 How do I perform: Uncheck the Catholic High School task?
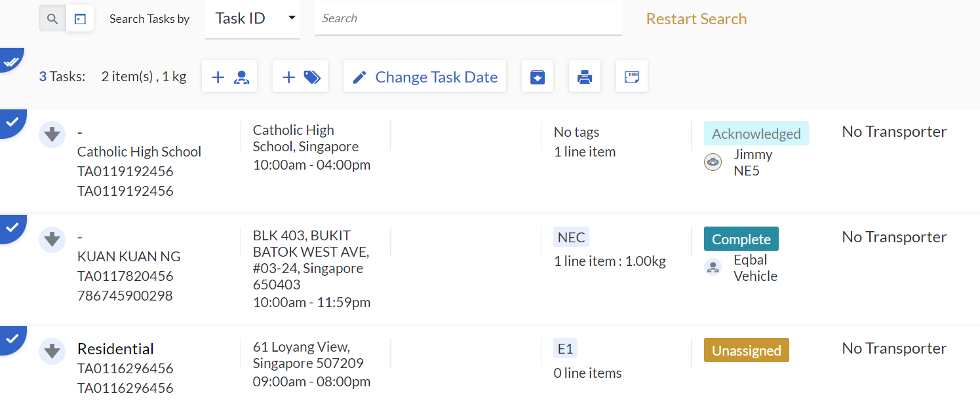[11, 122]
